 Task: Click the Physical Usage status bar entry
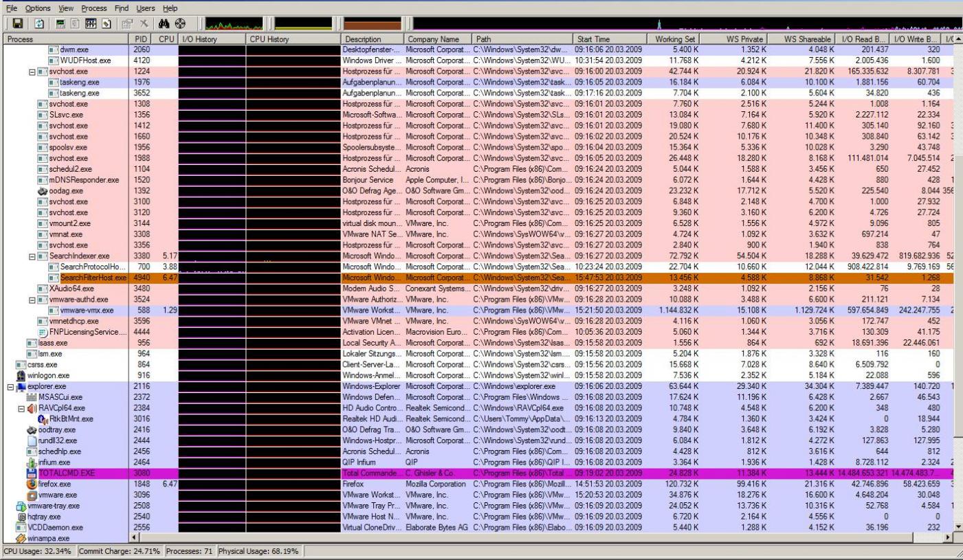(261, 551)
